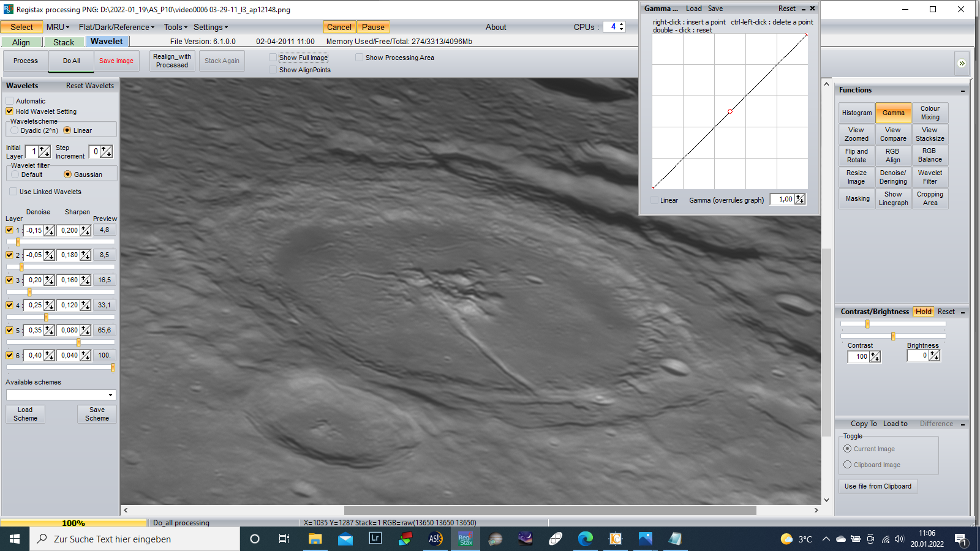Toggle Automatic wavelets checkbox
This screenshot has width=980, height=551.
point(10,101)
